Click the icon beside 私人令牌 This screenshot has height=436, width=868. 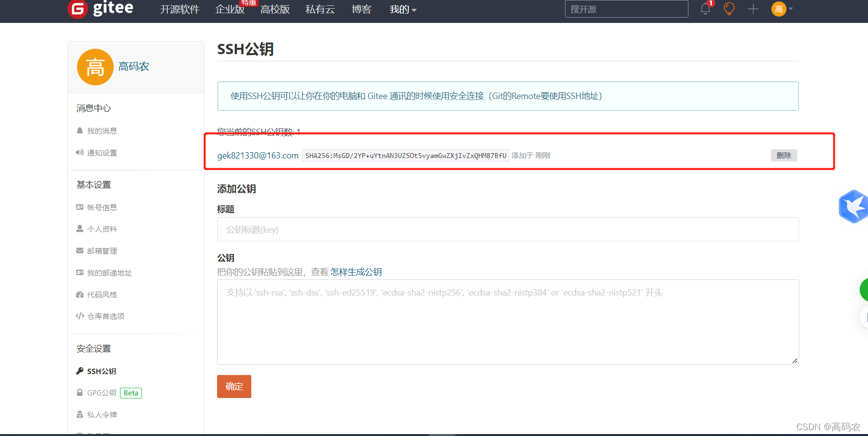(x=80, y=415)
